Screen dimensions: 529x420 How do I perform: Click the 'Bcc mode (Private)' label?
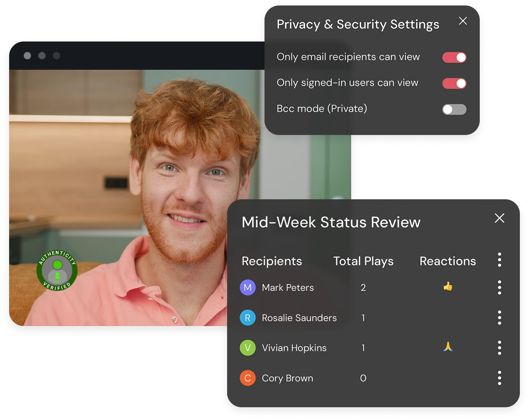point(322,109)
